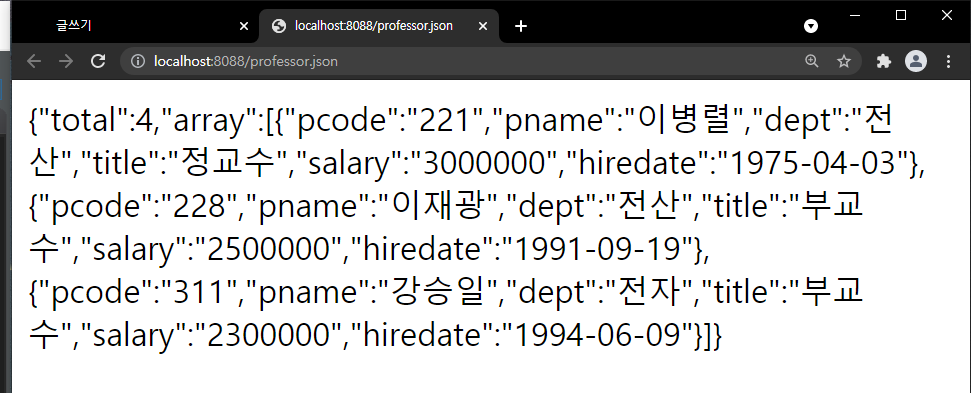
Task: Minimize the Chrome window
Action: coord(856,15)
